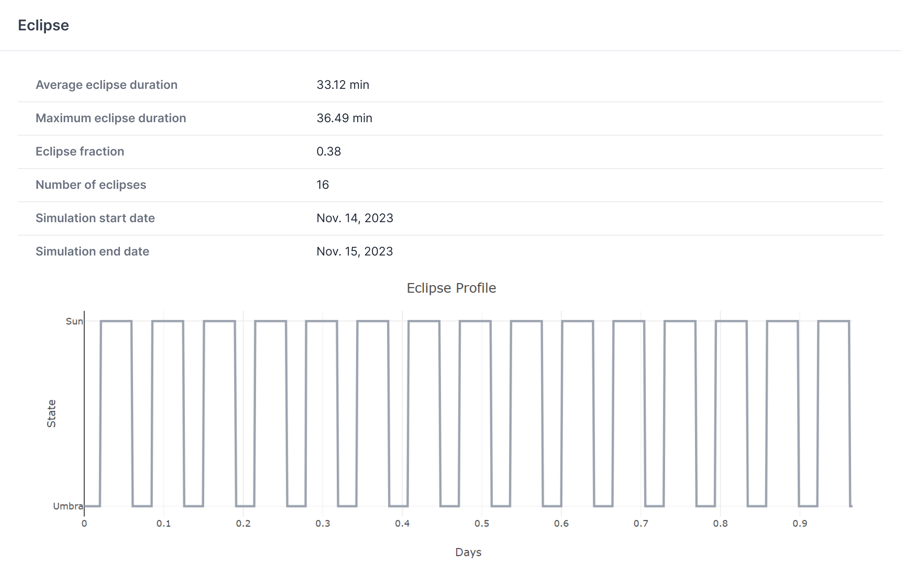Click the Days x-axis title
This screenshot has height=588, width=901.
coord(468,552)
